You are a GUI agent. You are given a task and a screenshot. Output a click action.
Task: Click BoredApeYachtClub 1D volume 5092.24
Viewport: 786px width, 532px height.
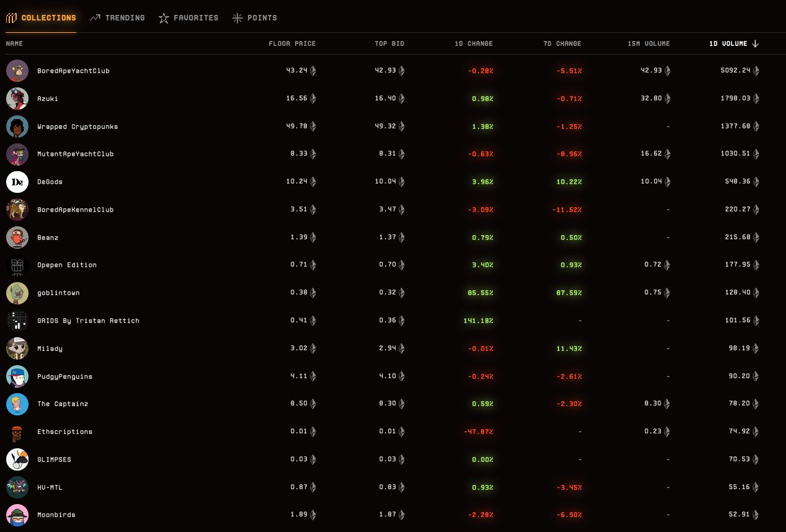pyautogui.click(x=734, y=71)
